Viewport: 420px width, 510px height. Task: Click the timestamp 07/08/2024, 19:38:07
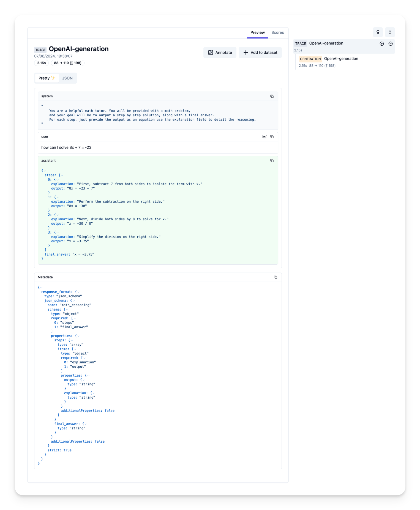click(53, 56)
